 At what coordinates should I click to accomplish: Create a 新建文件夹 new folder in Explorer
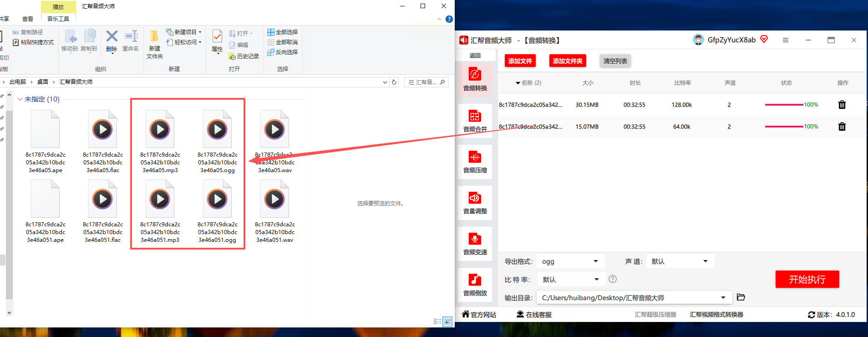pyautogui.click(x=155, y=44)
